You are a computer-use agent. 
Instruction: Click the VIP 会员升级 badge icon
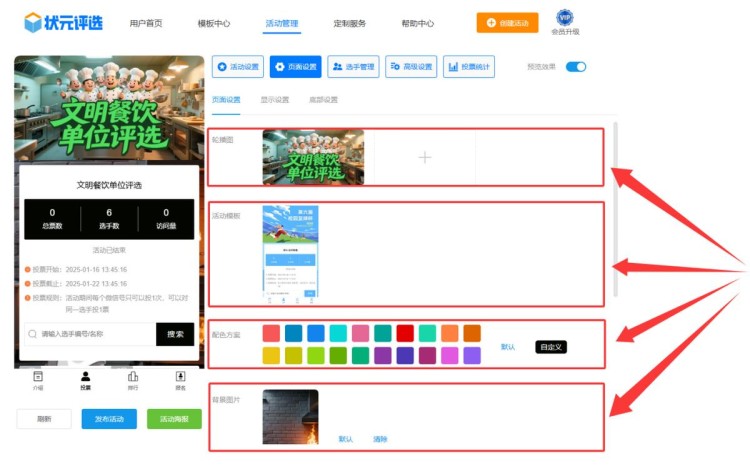click(565, 18)
